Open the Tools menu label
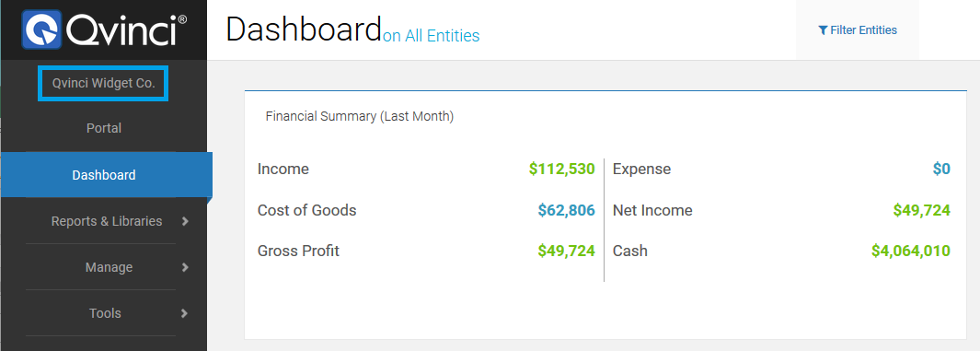 105,313
